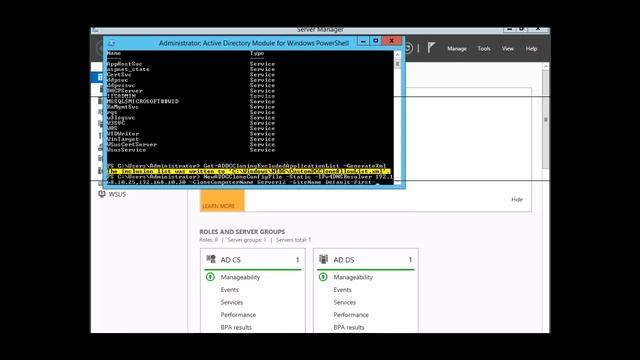Open Events under AD CS

230,290
